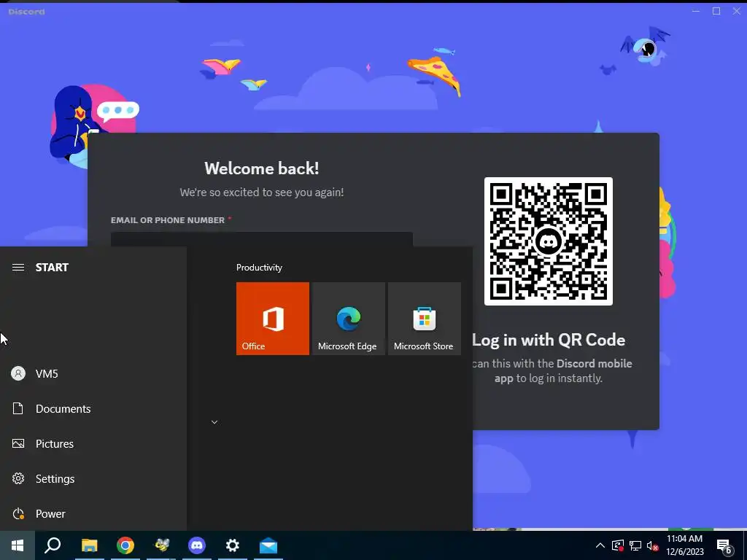Click the security tray icon with red dot
This screenshot has height=560, width=747.
[618, 545]
